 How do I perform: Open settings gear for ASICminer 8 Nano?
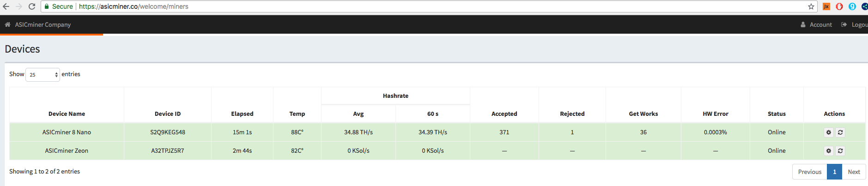point(829,132)
